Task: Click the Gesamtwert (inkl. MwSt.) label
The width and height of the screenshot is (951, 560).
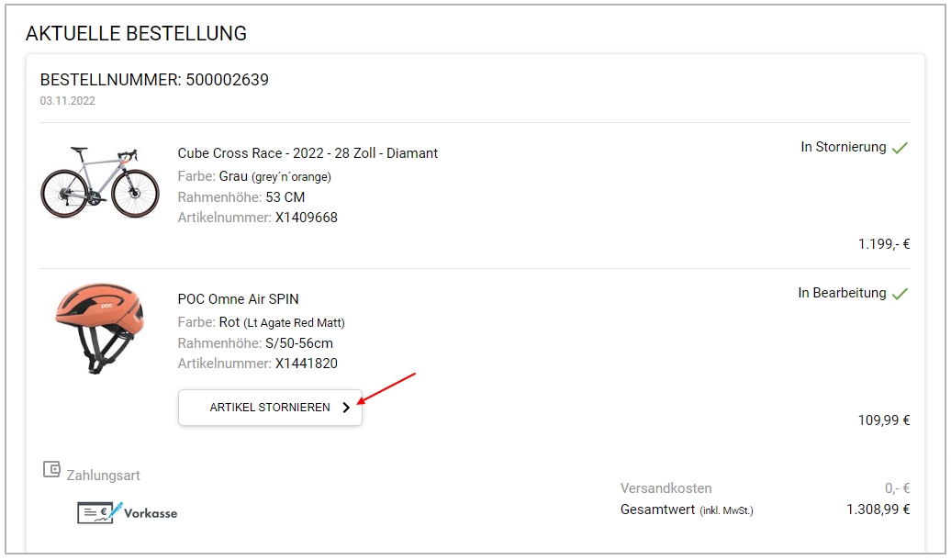Action: [687, 510]
